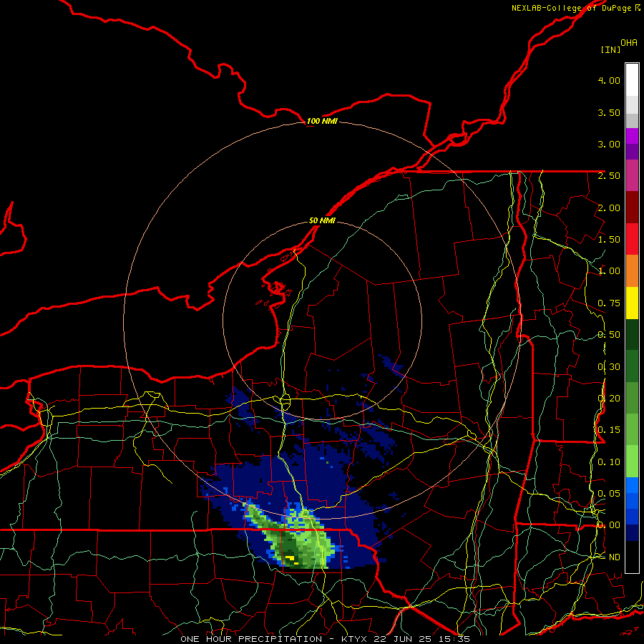The image size is (644, 644).
Task: Pick the dark red legend swatch
Action: pos(632,208)
